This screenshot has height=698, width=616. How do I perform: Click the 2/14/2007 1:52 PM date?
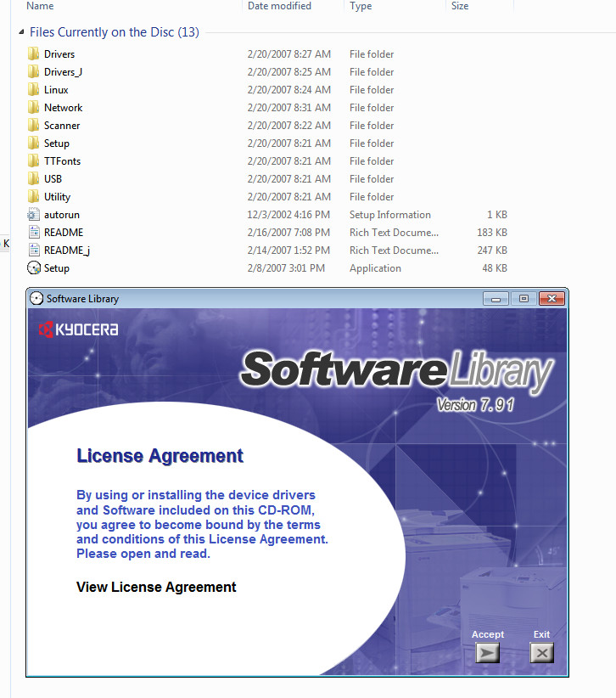point(288,250)
